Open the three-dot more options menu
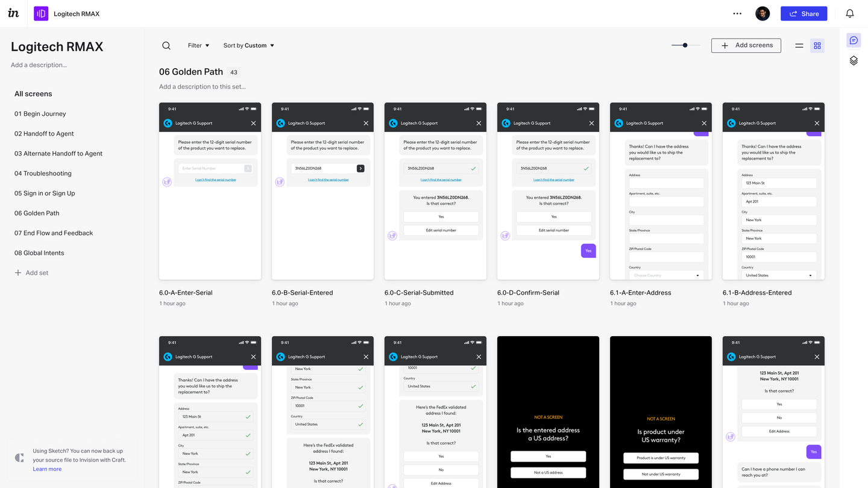Screen dimensions: 868x488 coord(737,13)
